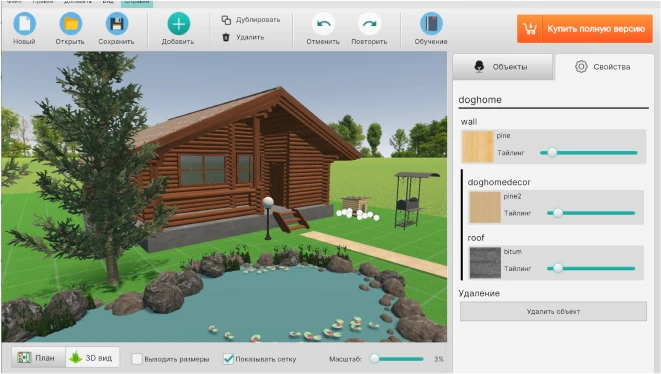Add object with green Добавить plus icon
Screen dimensions: 661x374
point(178,24)
